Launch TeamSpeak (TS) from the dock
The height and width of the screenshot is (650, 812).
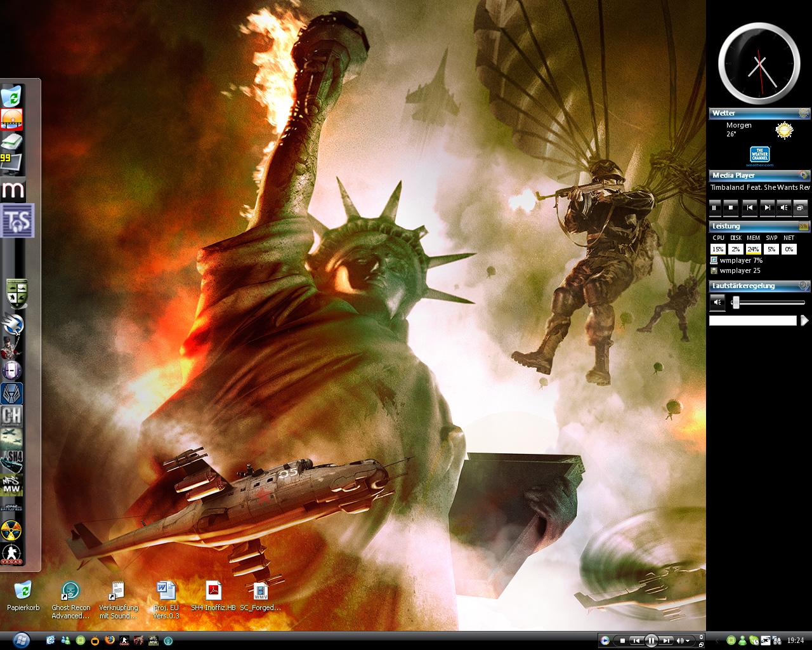(x=16, y=220)
